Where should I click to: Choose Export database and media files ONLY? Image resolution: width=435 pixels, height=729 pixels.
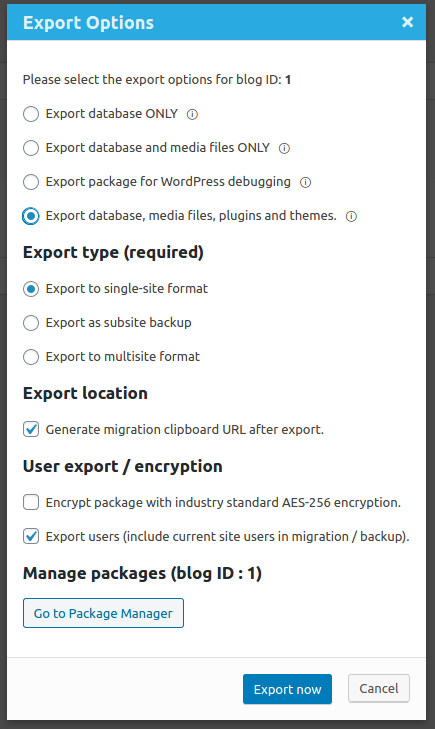point(31,148)
